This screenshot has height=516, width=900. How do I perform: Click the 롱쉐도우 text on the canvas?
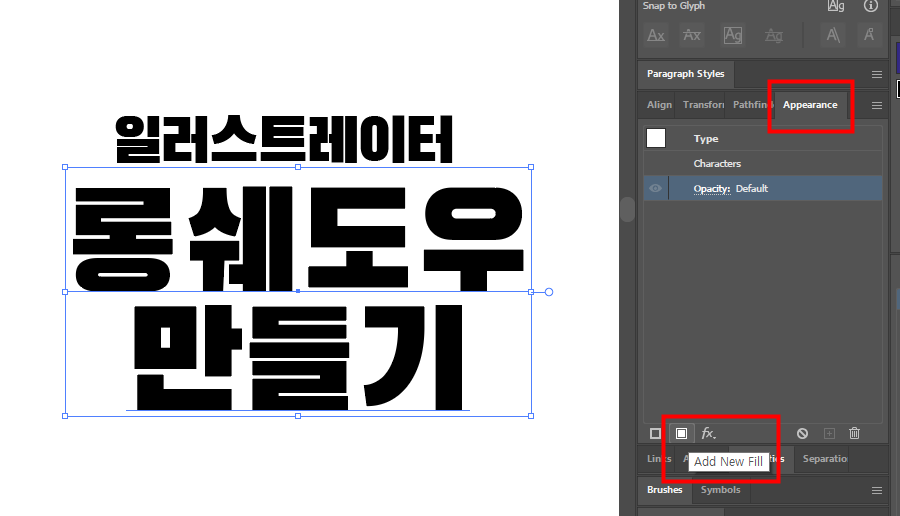(298, 238)
